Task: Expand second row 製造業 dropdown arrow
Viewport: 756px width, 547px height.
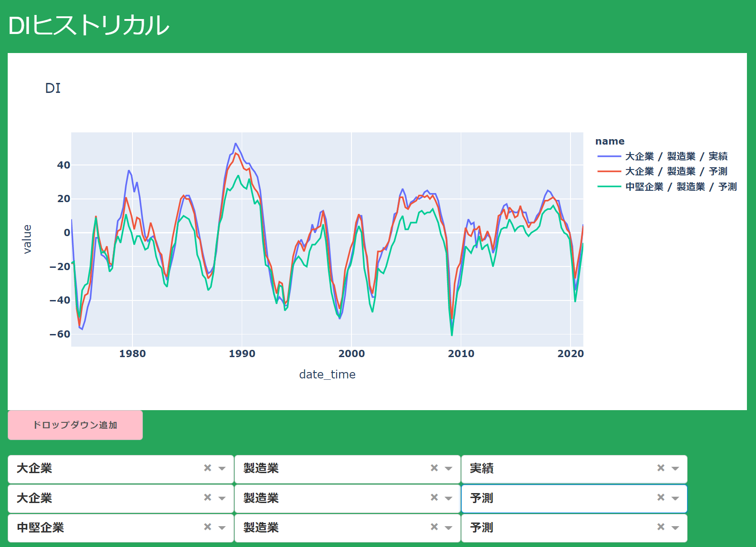Action: pyautogui.click(x=449, y=498)
